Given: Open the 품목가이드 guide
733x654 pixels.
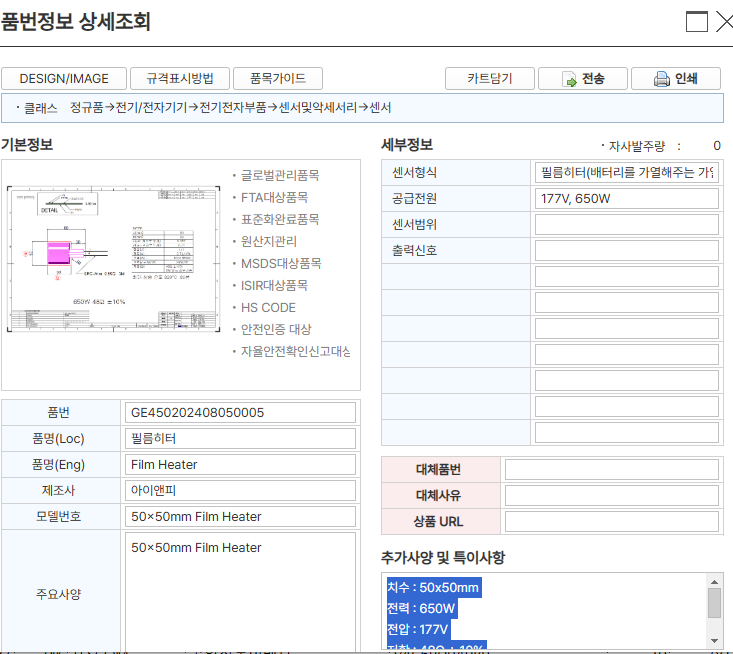Looking at the screenshot, I should [277, 79].
